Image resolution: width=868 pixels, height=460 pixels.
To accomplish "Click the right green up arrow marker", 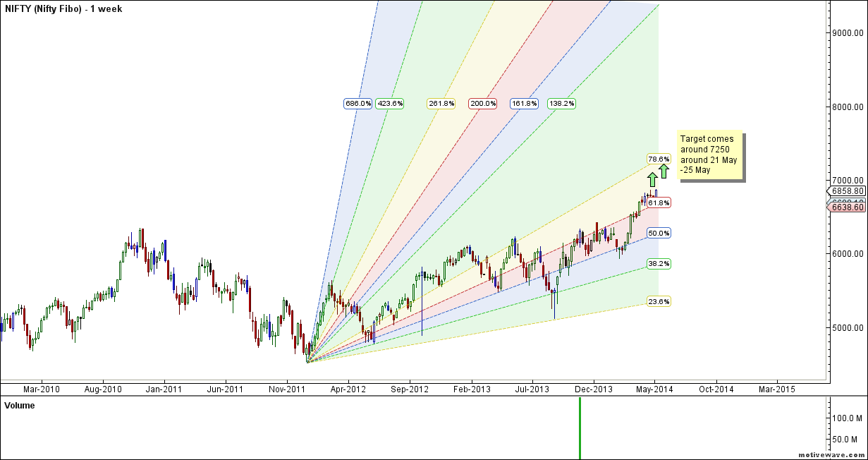I will [x=664, y=171].
